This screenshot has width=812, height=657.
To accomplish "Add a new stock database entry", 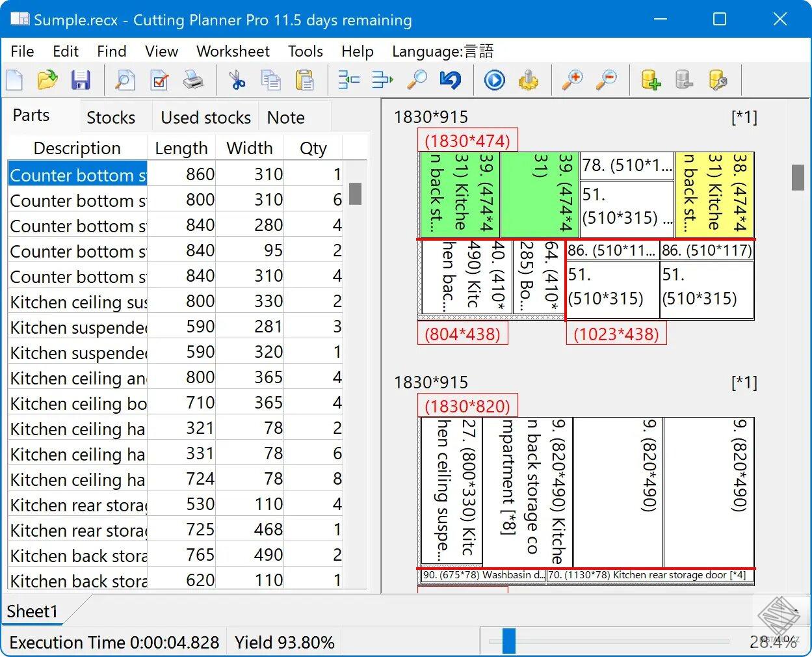I will (x=649, y=80).
